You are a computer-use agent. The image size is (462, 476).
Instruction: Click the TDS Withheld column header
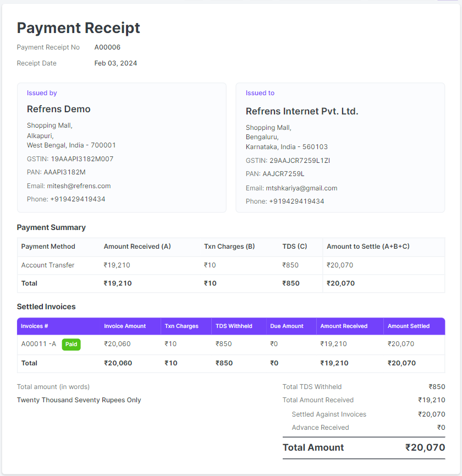[234, 326]
